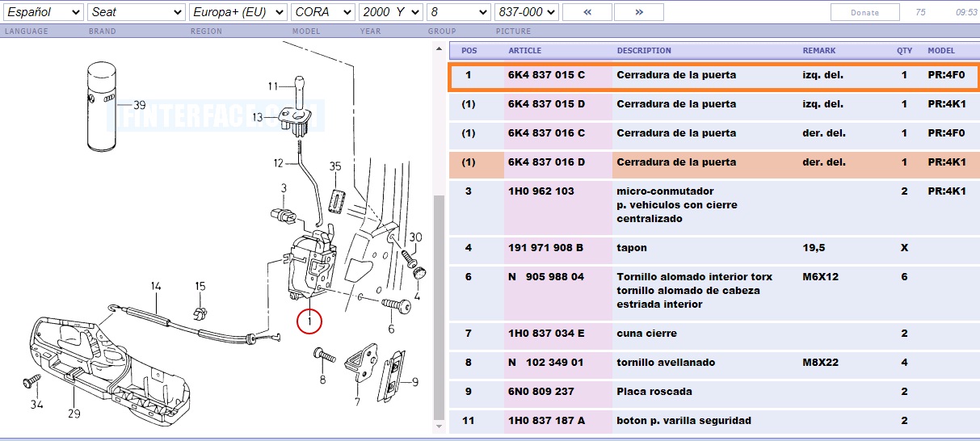The height and width of the screenshot is (441, 980).
Task: Click part number 13 in diagram
Action: tap(258, 117)
